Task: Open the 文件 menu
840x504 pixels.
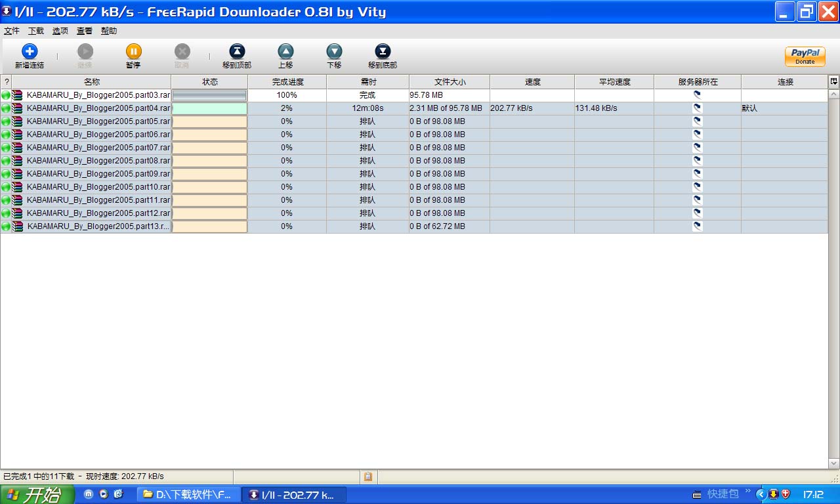Action: (12, 31)
